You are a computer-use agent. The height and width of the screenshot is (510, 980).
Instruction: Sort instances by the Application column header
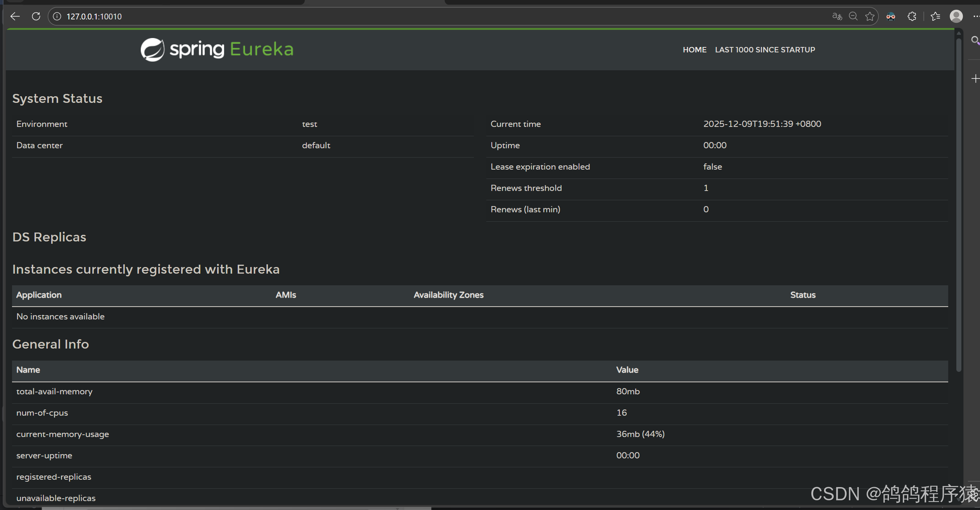tap(38, 295)
